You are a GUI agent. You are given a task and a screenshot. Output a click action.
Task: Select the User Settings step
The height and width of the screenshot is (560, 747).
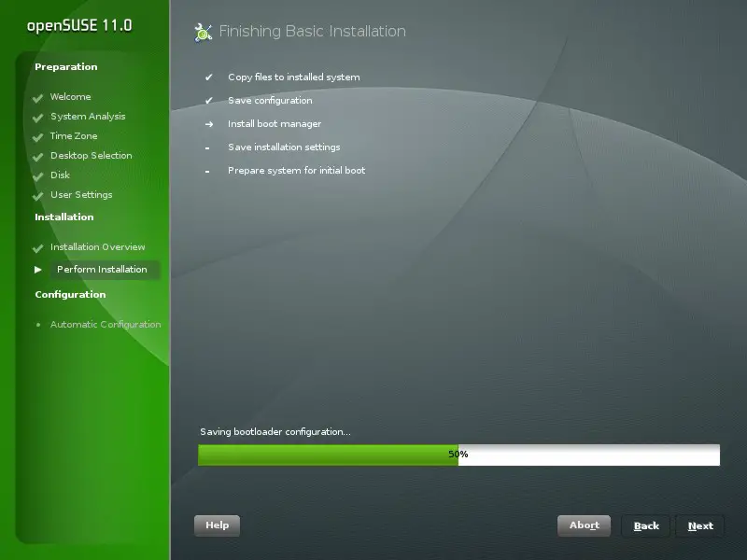tap(81, 195)
